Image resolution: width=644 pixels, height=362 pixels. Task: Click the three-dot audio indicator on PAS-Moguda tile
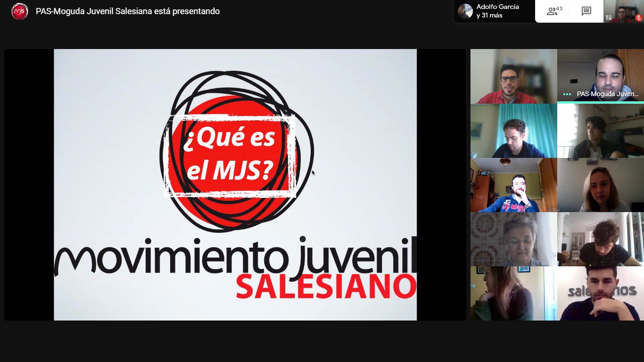point(567,94)
